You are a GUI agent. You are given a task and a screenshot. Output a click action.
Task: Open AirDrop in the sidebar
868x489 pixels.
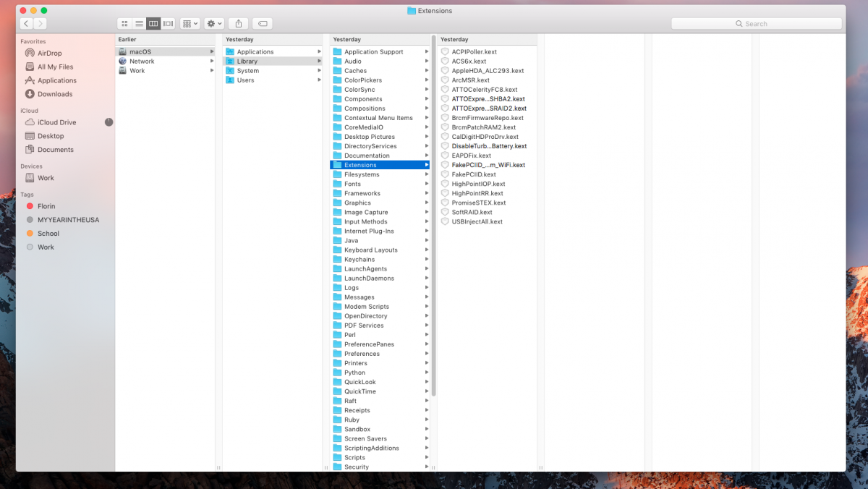pyautogui.click(x=49, y=53)
